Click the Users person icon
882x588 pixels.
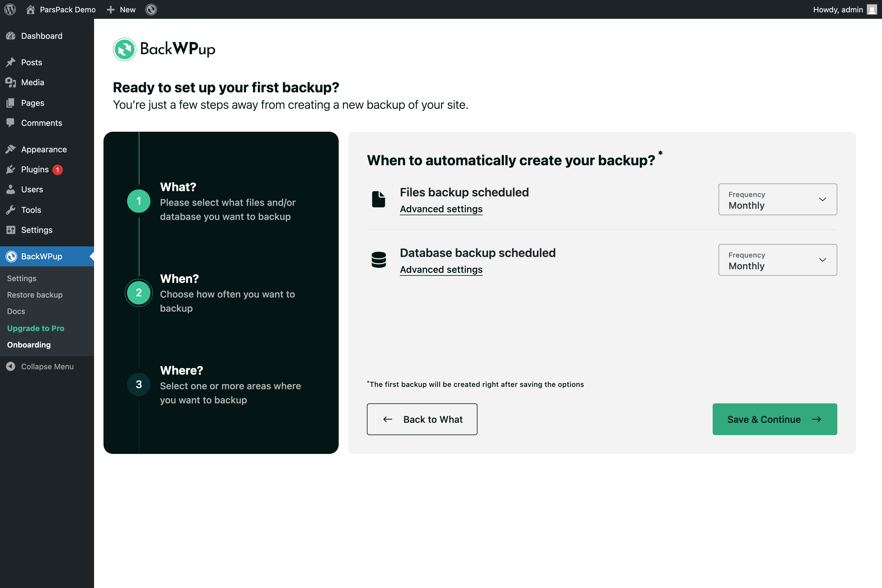pos(11,189)
